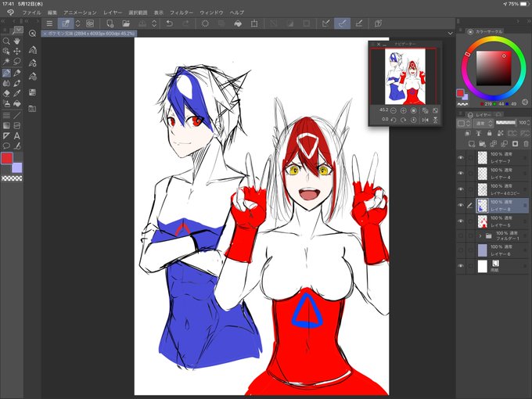The image size is (532, 399).
Task: Expand the canvas tab list chevron
Action: click(x=450, y=33)
